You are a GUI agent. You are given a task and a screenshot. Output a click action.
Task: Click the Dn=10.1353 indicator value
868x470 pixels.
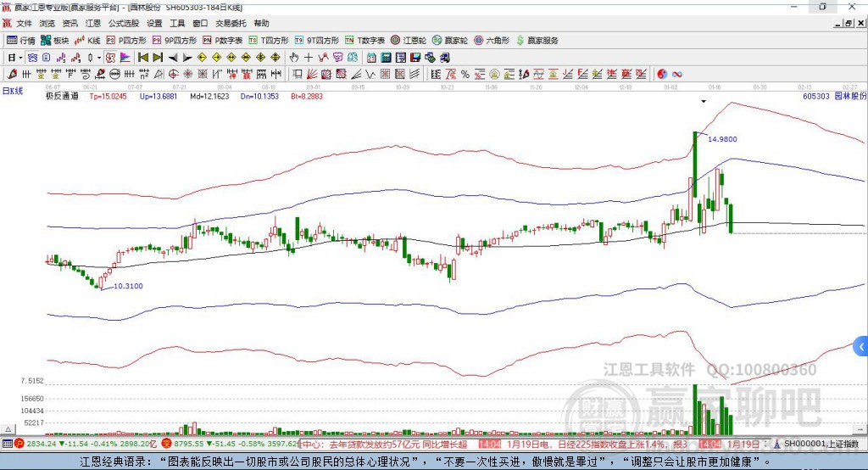click(x=259, y=97)
